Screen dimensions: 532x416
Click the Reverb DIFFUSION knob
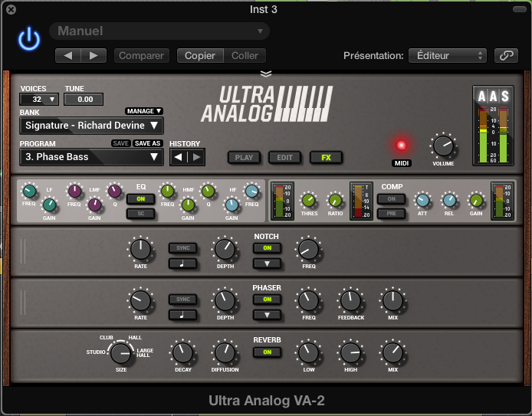click(x=225, y=352)
